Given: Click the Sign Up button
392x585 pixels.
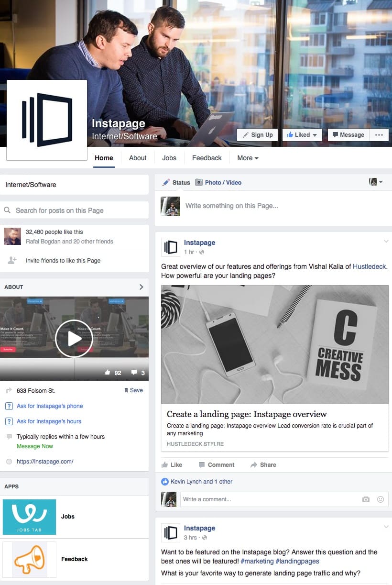Looking at the screenshot, I should coord(257,135).
